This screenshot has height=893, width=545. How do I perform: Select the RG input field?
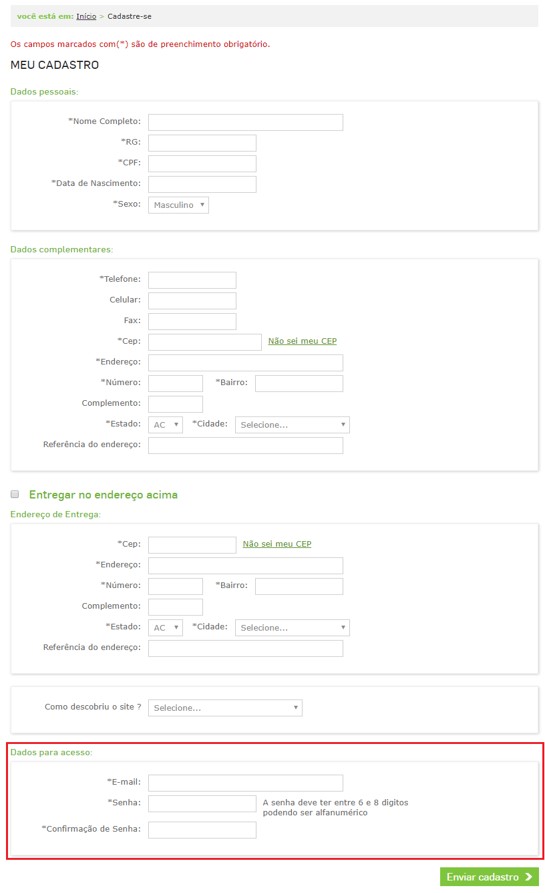point(202,143)
